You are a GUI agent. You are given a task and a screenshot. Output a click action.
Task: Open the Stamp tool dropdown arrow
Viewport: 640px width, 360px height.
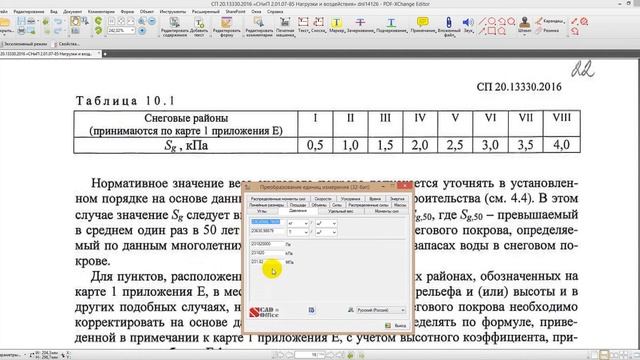tap(524, 35)
